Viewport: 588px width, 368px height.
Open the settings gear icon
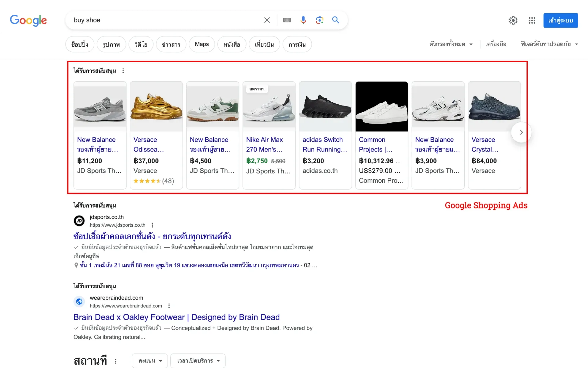tap(513, 21)
